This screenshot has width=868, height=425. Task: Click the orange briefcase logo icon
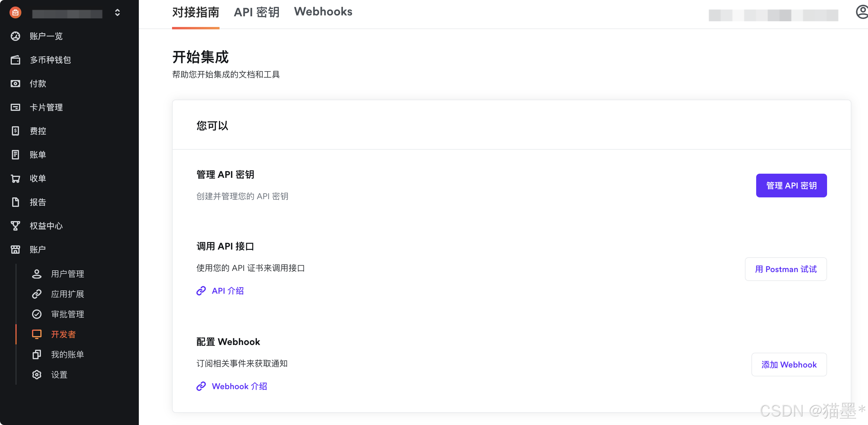[15, 13]
